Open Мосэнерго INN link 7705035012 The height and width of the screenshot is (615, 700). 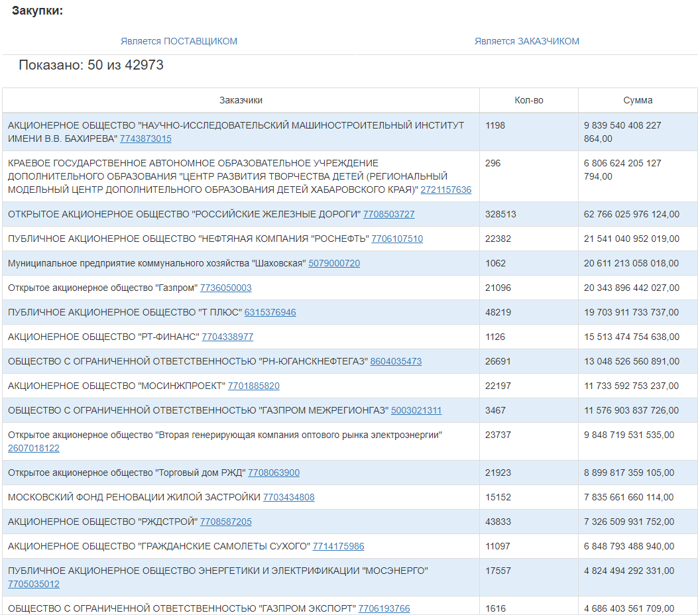click(34, 585)
